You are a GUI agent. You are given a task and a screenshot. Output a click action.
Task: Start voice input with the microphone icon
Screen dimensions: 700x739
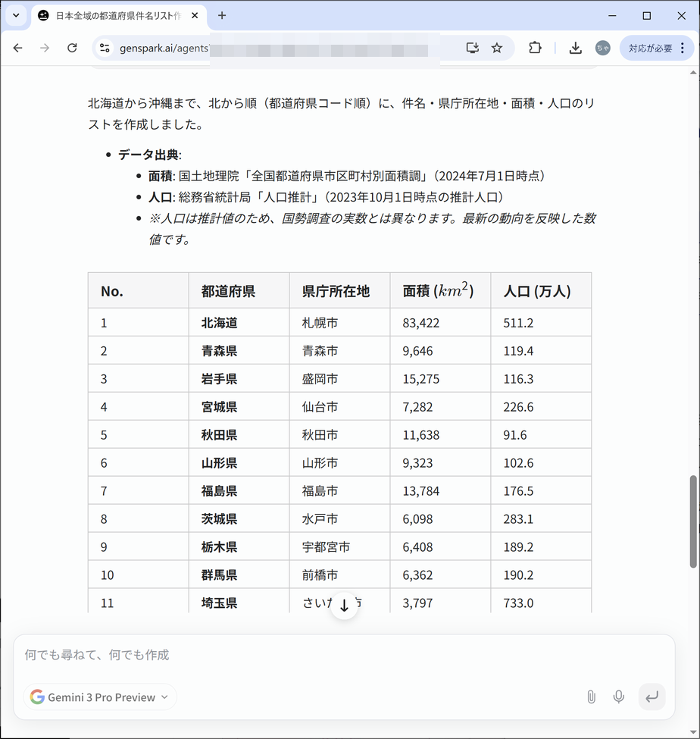[x=619, y=697]
